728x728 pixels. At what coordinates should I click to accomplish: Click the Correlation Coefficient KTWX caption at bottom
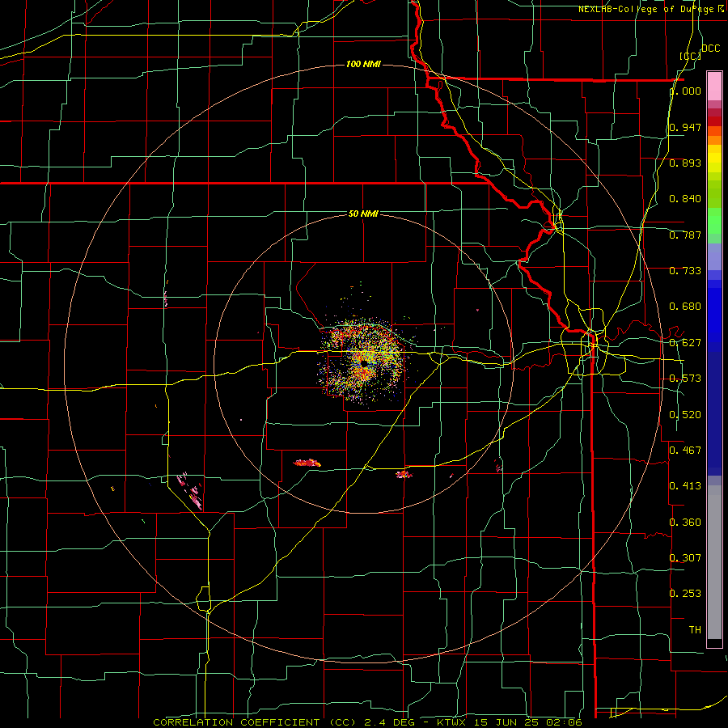[x=368, y=722]
